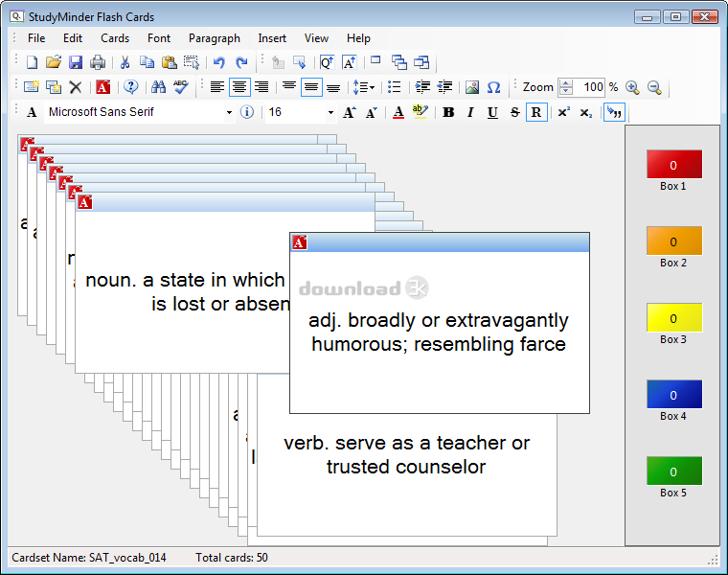Click the Select All icon

point(192,62)
